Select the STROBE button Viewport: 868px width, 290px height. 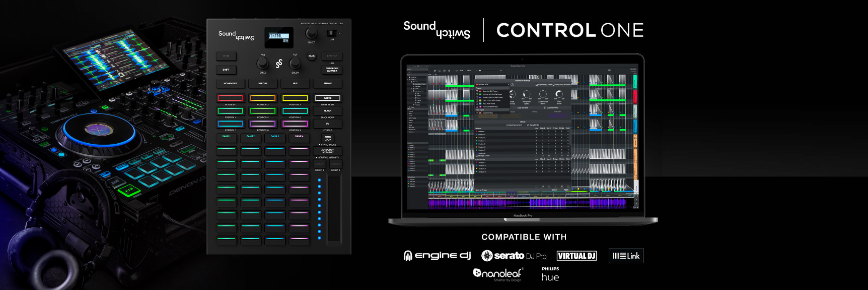pyautogui.click(x=263, y=83)
